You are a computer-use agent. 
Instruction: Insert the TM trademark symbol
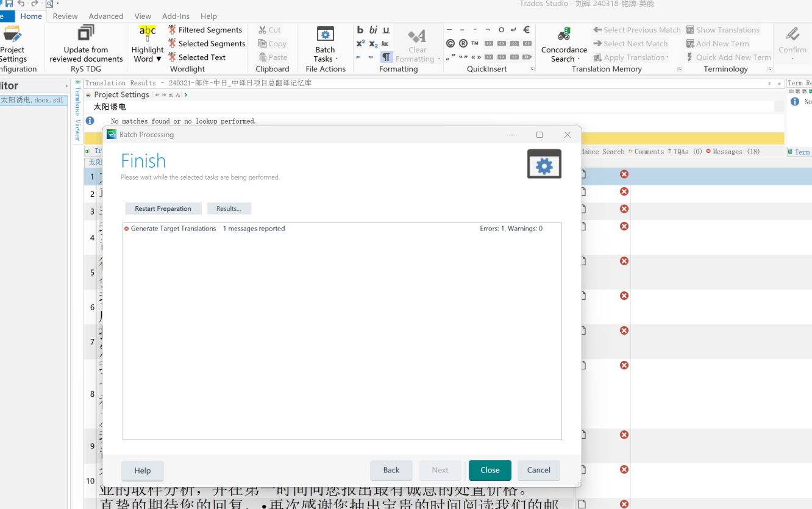pos(475,44)
